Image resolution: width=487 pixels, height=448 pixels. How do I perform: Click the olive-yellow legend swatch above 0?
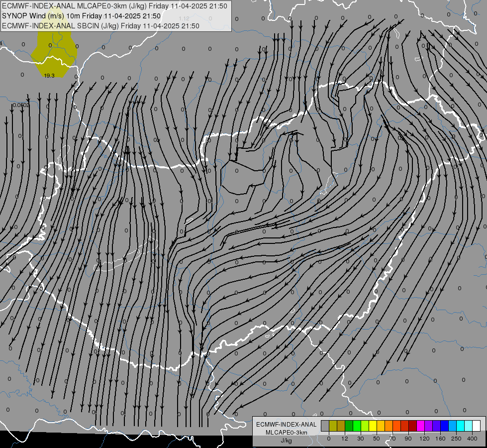click(333, 426)
